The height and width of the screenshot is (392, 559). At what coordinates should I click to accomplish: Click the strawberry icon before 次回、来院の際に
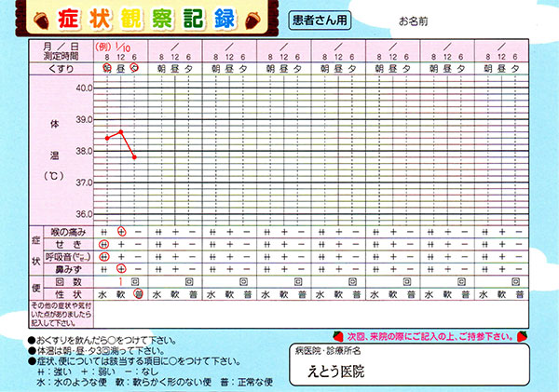337,335
